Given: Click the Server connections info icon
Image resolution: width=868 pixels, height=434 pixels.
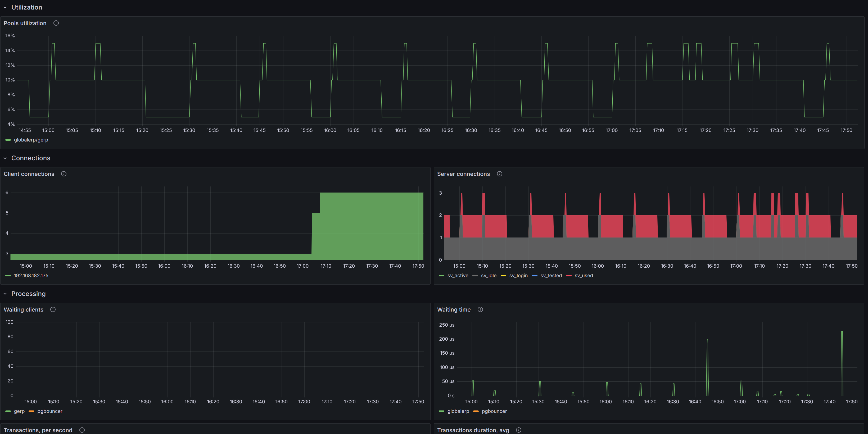Looking at the screenshot, I should click(x=499, y=174).
